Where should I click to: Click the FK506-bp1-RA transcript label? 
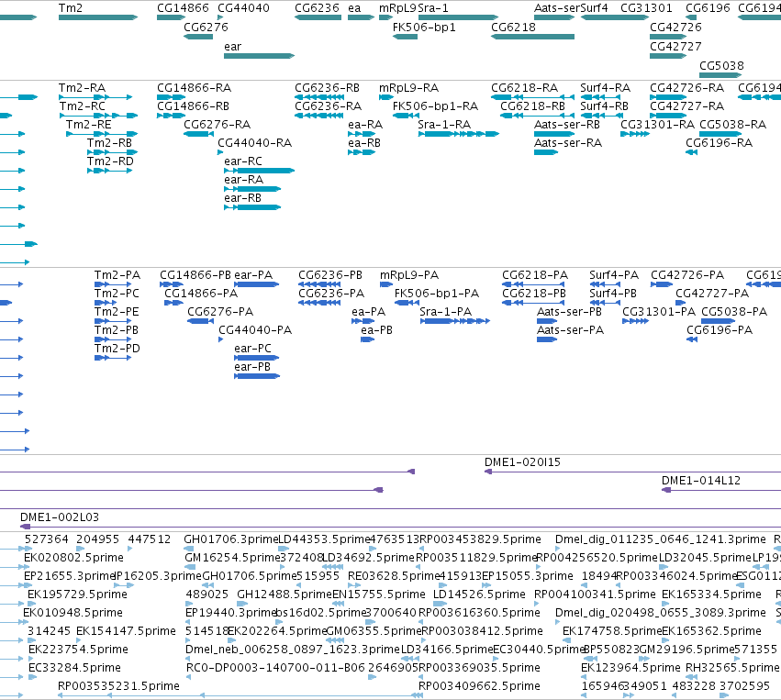tap(435, 106)
